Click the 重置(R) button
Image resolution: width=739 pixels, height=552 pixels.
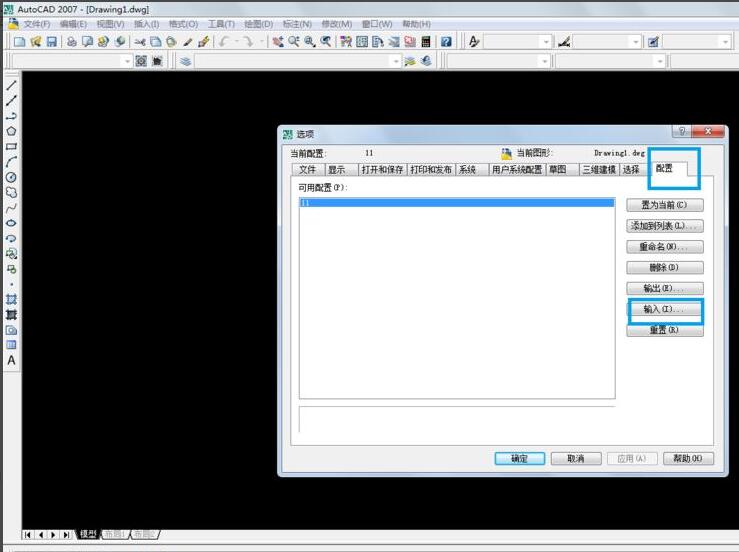click(665, 330)
